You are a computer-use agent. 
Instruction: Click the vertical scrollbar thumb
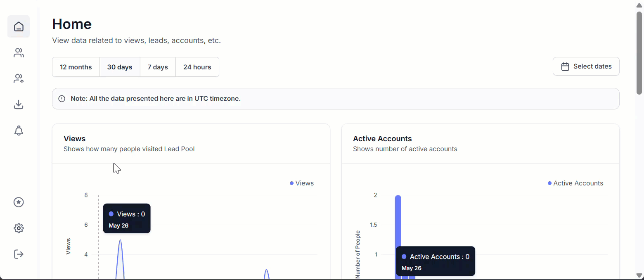639,53
